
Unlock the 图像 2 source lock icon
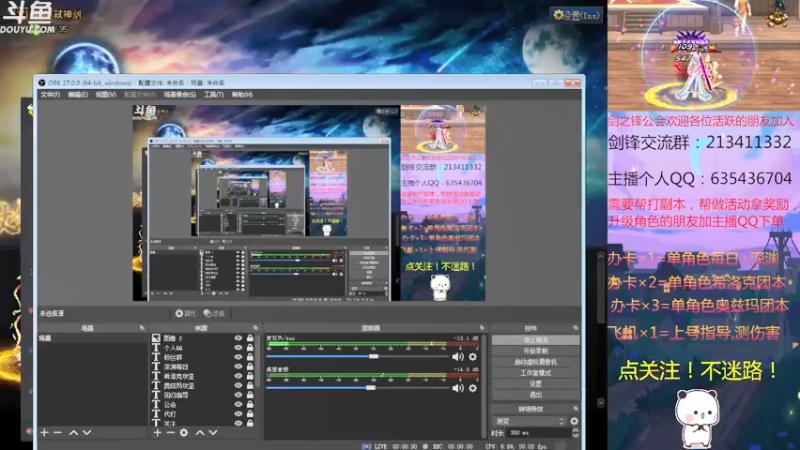pyautogui.click(x=250, y=338)
